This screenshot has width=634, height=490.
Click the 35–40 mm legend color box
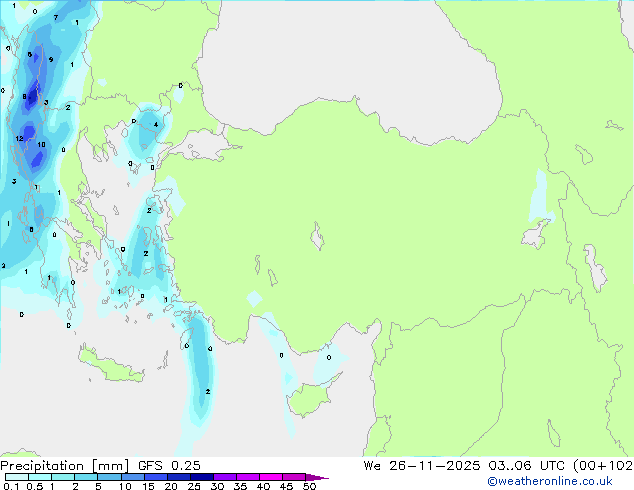247,477
